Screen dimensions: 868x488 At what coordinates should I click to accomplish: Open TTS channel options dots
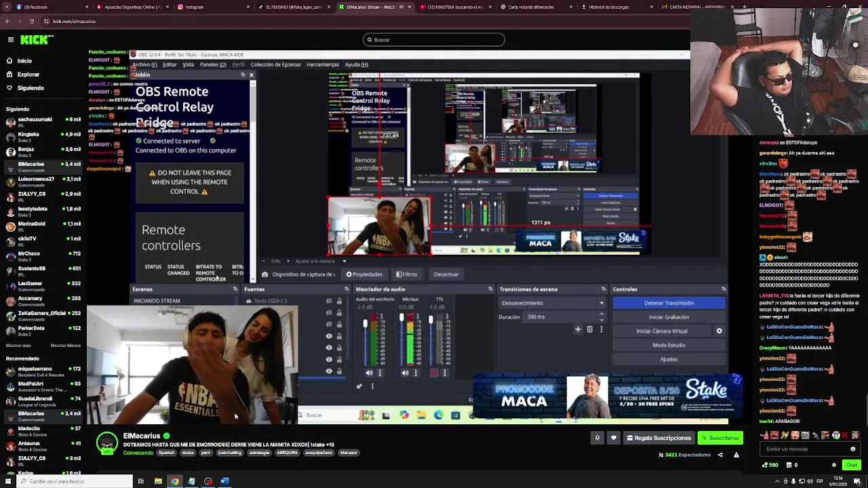[x=445, y=373]
